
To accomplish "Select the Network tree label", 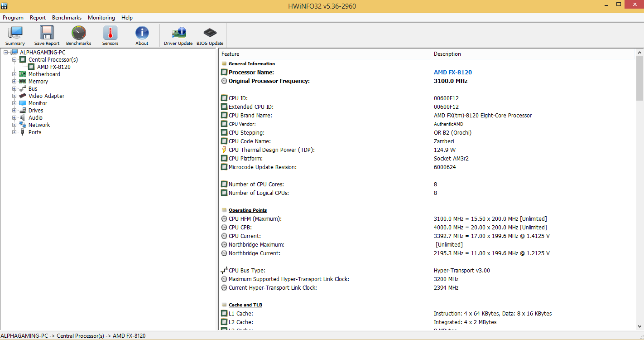I will click(x=39, y=125).
